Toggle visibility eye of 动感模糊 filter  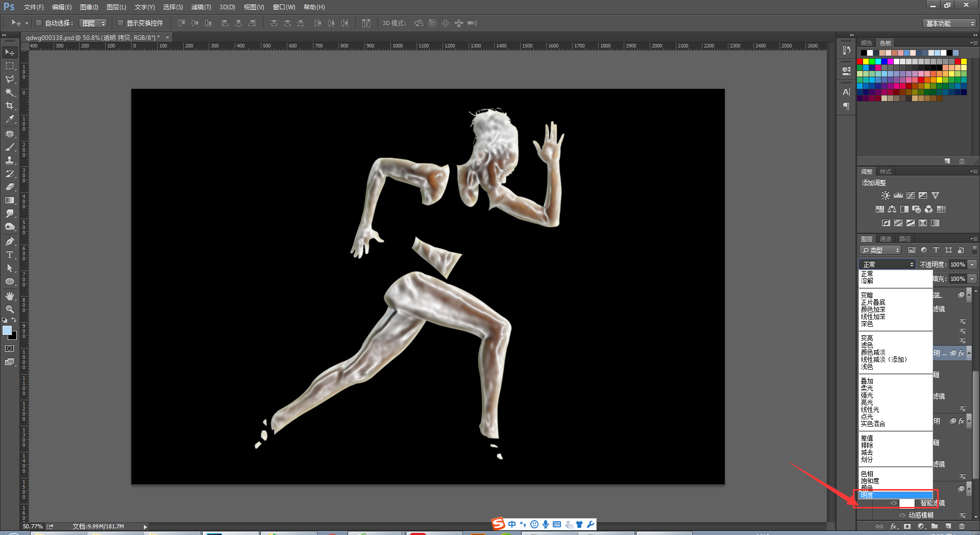click(x=902, y=515)
